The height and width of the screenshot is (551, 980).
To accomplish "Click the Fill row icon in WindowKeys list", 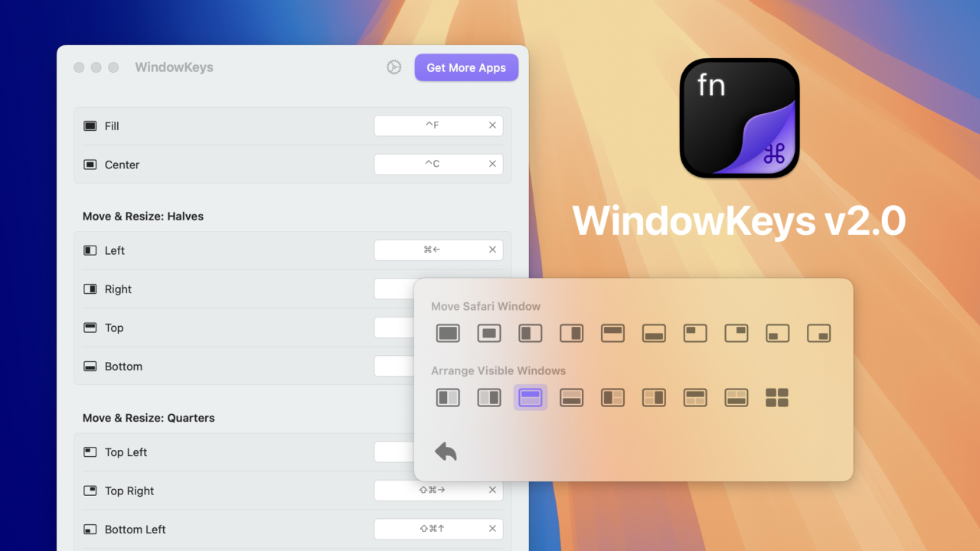I will click(90, 126).
